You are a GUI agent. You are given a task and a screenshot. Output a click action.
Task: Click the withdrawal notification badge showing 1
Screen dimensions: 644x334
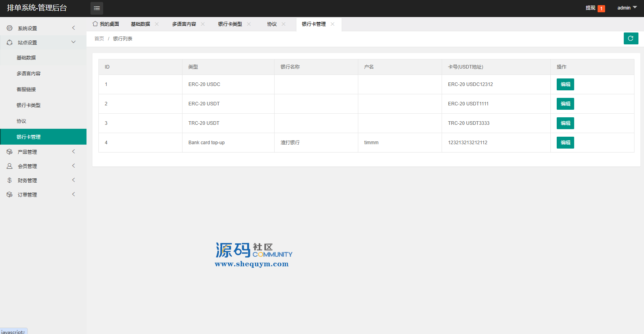[602, 8]
